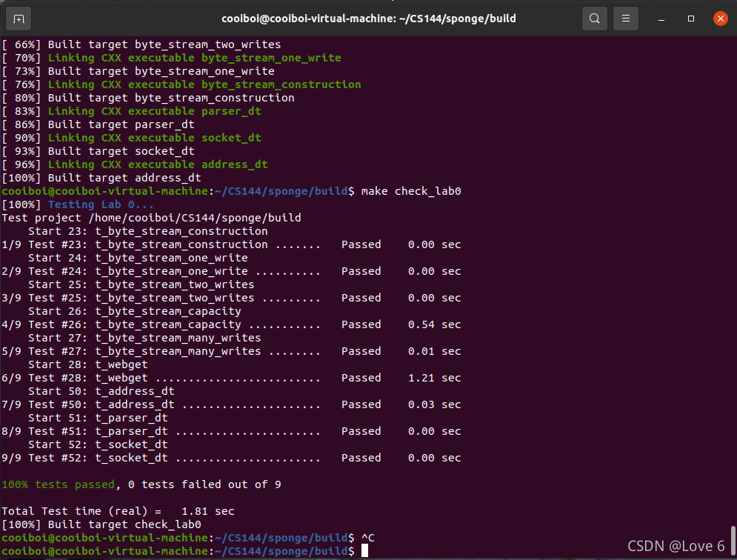Open the terminal search tool
This screenshot has height=560, width=737.
[594, 19]
